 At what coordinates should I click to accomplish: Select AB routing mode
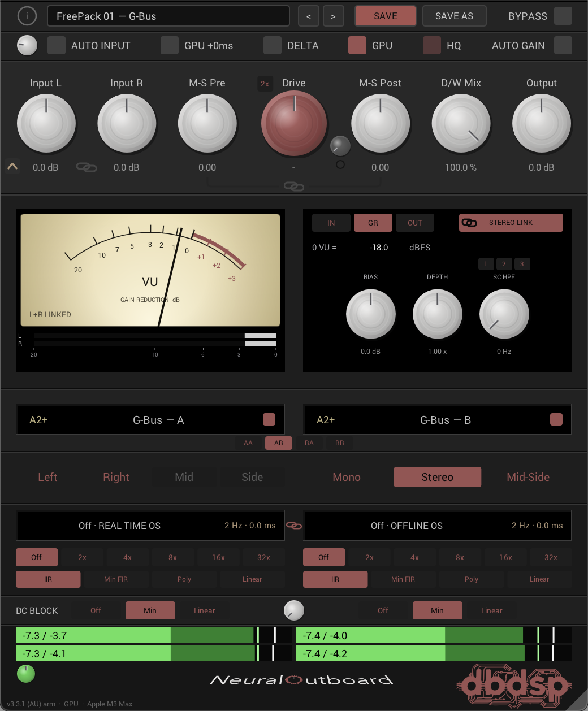click(279, 443)
